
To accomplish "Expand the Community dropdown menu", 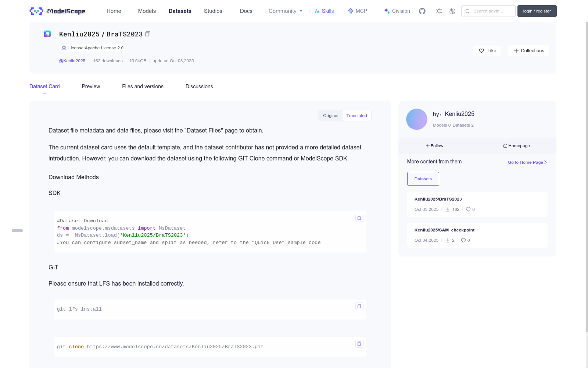I will (x=286, y=11).
